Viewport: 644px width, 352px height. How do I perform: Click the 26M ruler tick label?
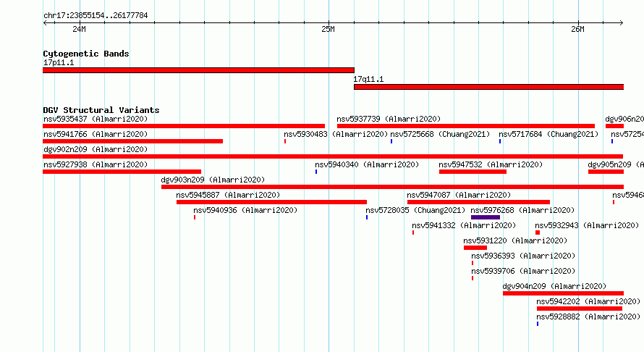point(577,29)
